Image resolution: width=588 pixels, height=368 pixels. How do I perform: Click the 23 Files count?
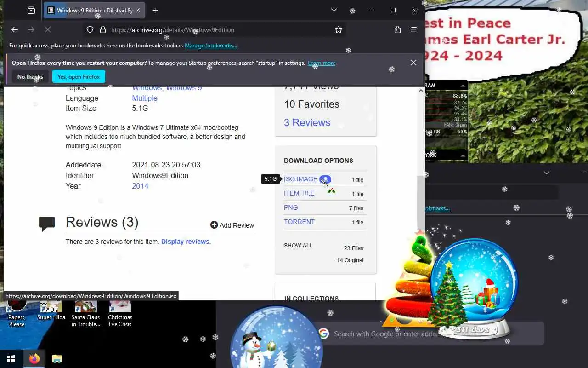(x=354, y=248)
